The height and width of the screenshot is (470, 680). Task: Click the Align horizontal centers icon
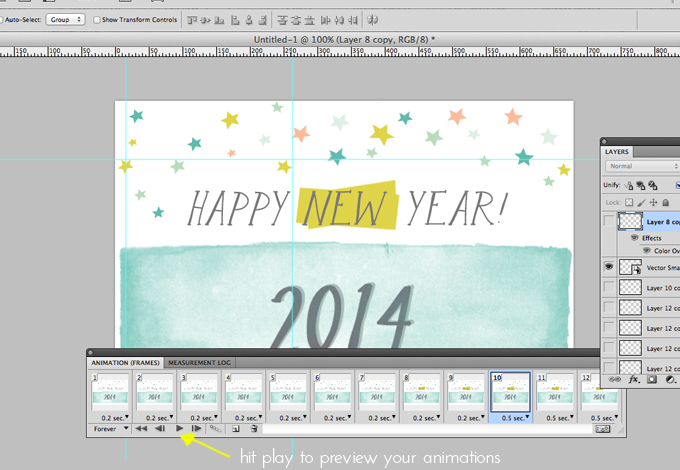(x=249, y=20)
